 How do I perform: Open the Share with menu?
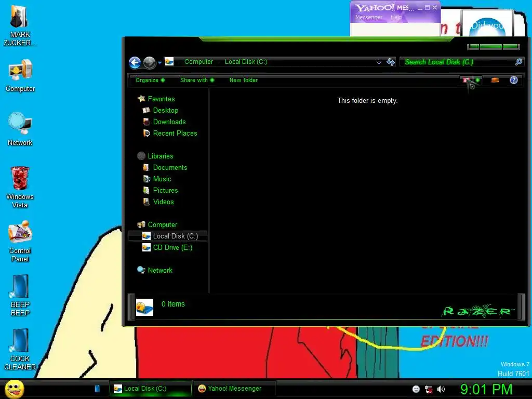point(197,81)
